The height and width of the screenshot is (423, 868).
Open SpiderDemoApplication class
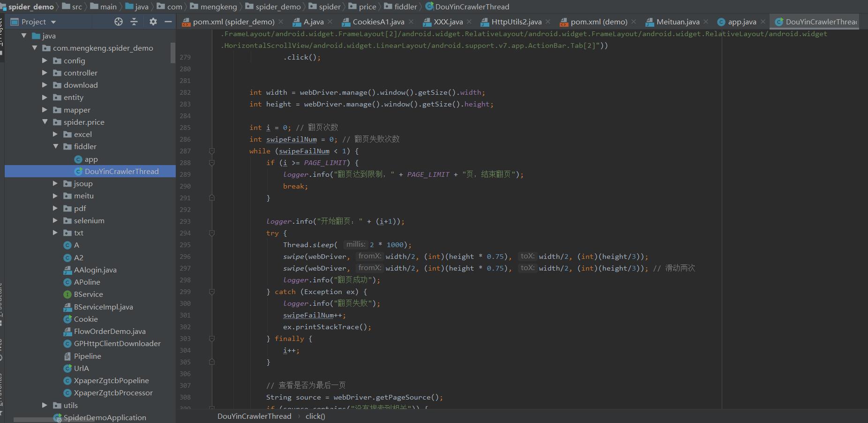(x=100, y=417)
